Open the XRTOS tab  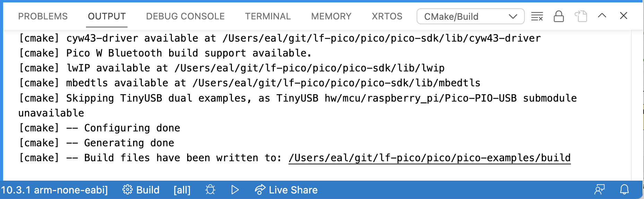[387, 16]
